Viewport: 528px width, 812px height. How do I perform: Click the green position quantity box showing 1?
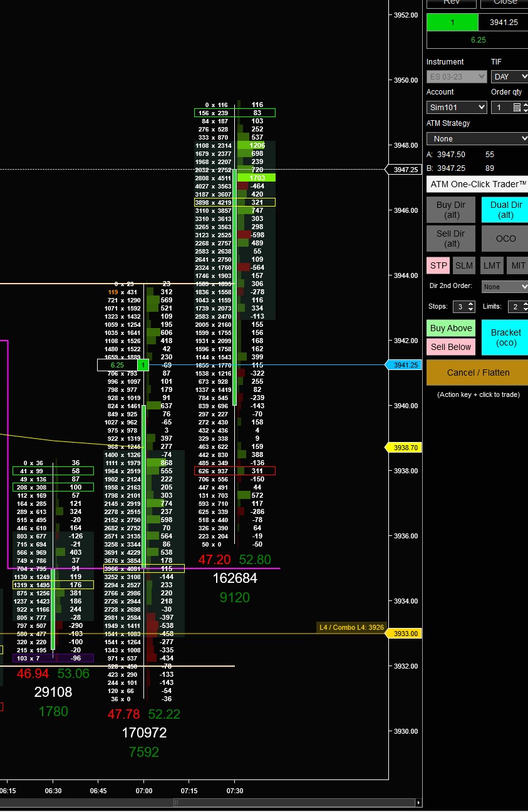click(x=452, y=23)
